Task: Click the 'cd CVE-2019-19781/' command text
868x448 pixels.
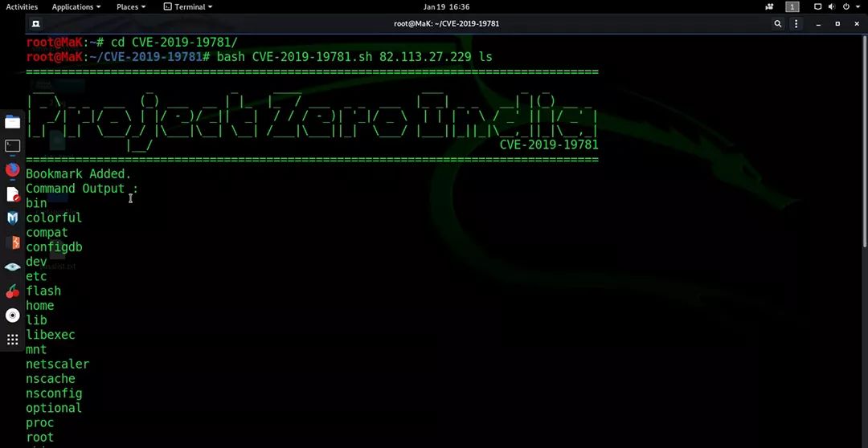Action: pyautogui.click(x=174, y=42)
